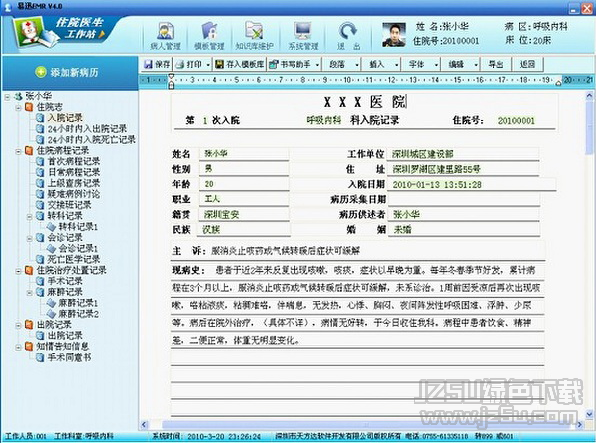Click 存入模板库 toolbar button

pyautogui.click(x=239, y=64)
